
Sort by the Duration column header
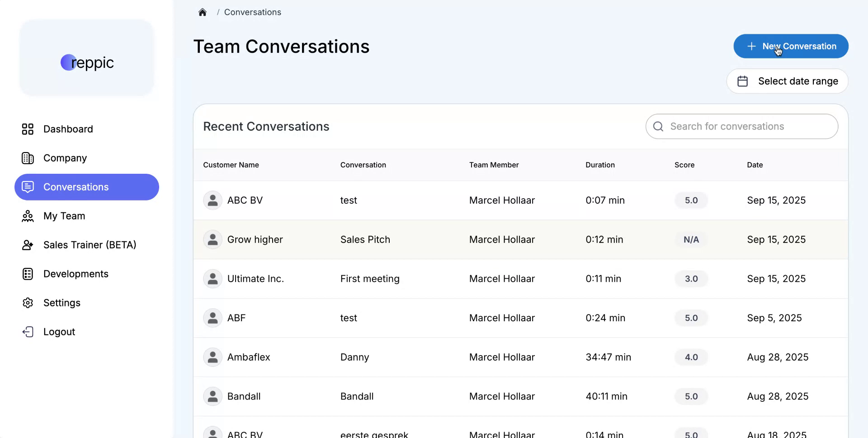[x=600, y=165]
